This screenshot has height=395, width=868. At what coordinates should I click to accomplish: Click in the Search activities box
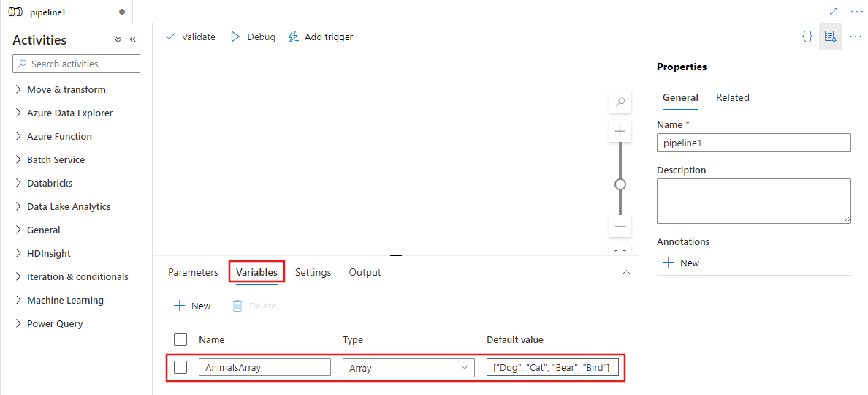point(77,64)
